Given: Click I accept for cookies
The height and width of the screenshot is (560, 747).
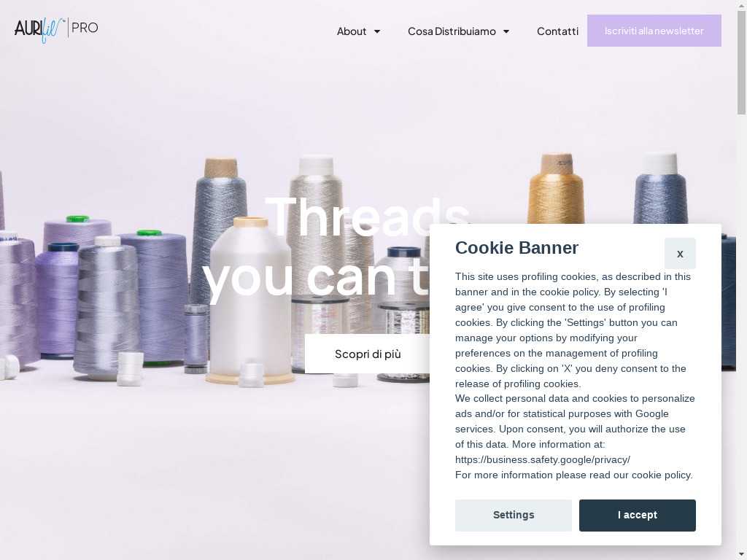Looking at the screenshot, I should (637, 516).
